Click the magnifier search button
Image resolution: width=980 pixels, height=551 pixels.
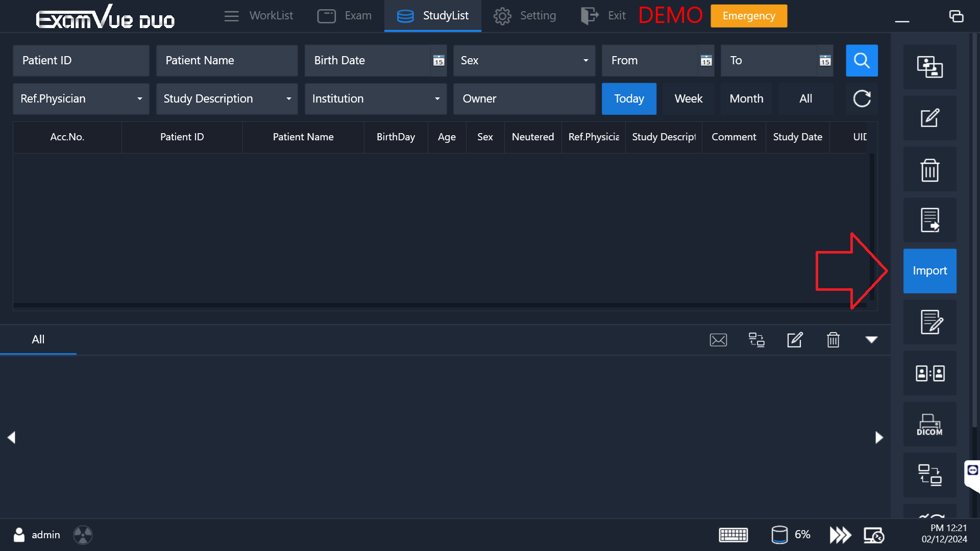click(862, 61)
